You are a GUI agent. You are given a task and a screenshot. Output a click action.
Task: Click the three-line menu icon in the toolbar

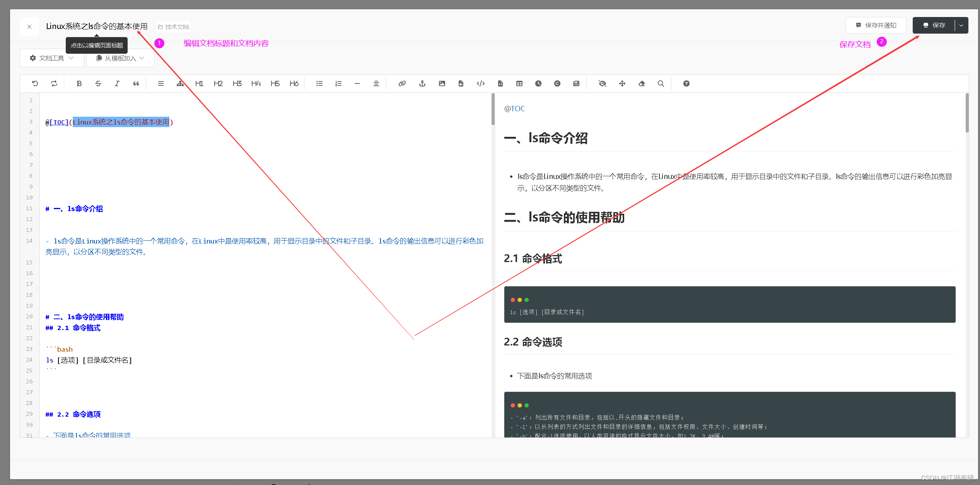point(161,83)
